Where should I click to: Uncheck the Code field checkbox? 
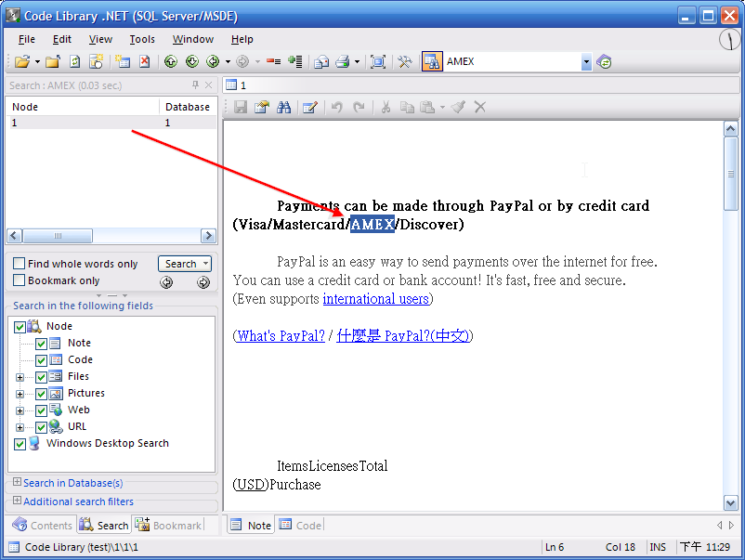(41, 360)
